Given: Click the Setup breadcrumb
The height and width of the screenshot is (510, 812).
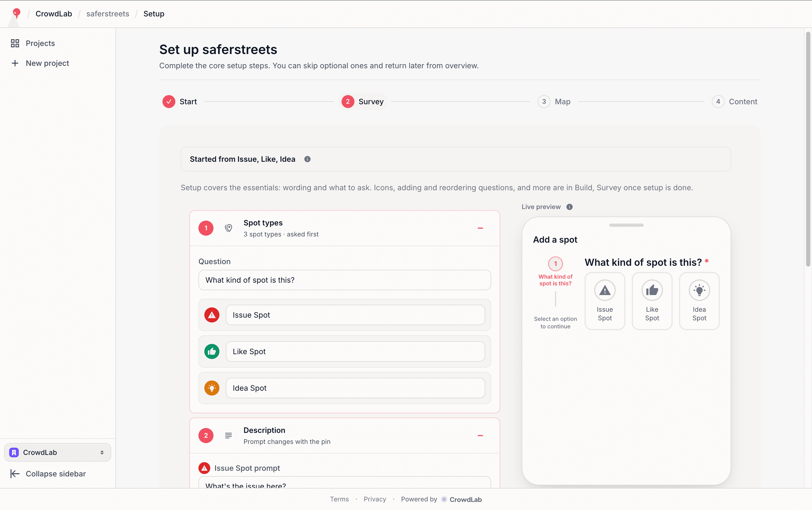Looking at the screenshot, I should (154, 14).
